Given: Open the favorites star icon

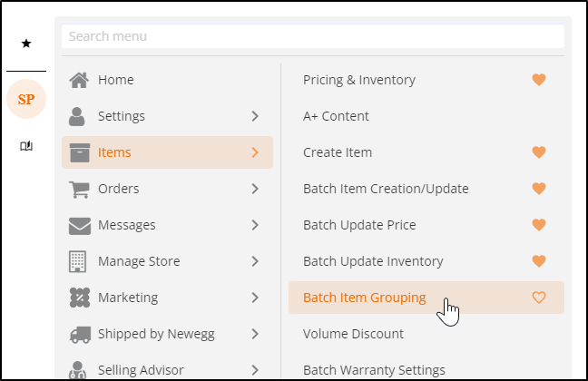Looking at the screenshot, I should (26, 44).
